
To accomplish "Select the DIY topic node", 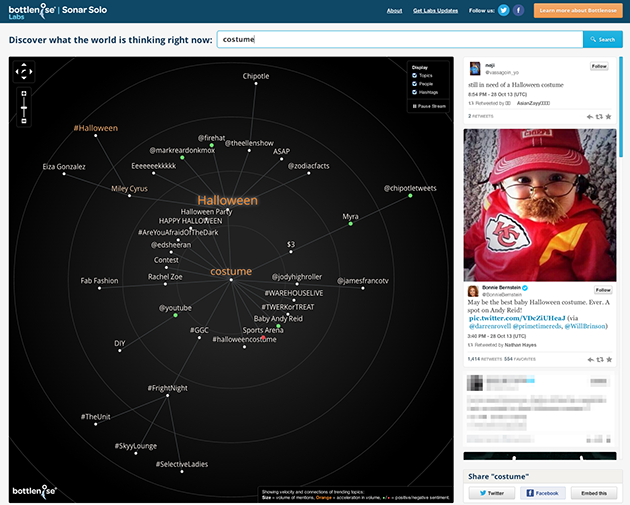I will tap(120, 343).
